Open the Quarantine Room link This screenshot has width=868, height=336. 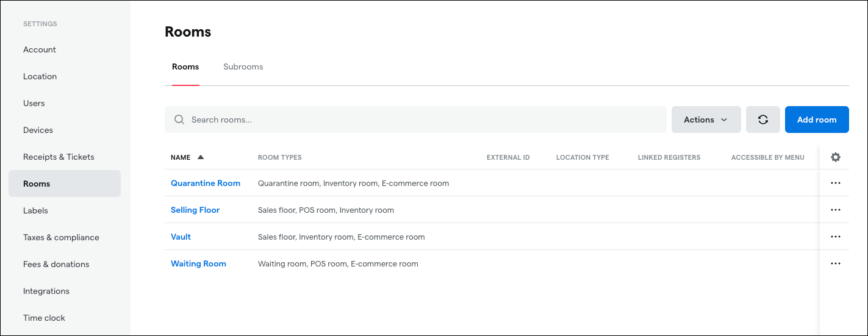click(x=206, y=183)
